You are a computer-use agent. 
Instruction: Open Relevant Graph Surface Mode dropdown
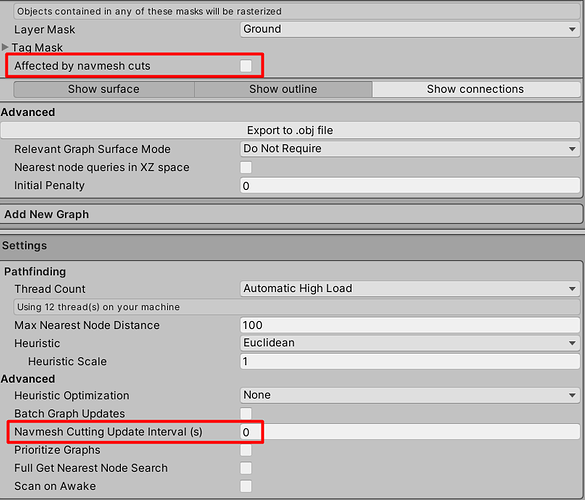point(410,149)
